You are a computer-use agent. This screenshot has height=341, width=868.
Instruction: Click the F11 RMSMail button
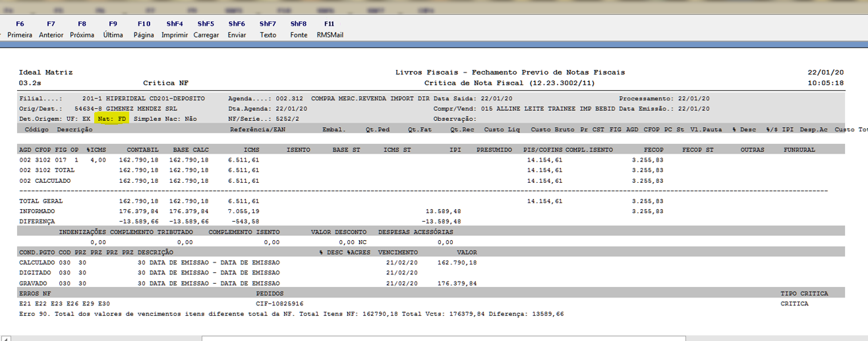(330, 29)
